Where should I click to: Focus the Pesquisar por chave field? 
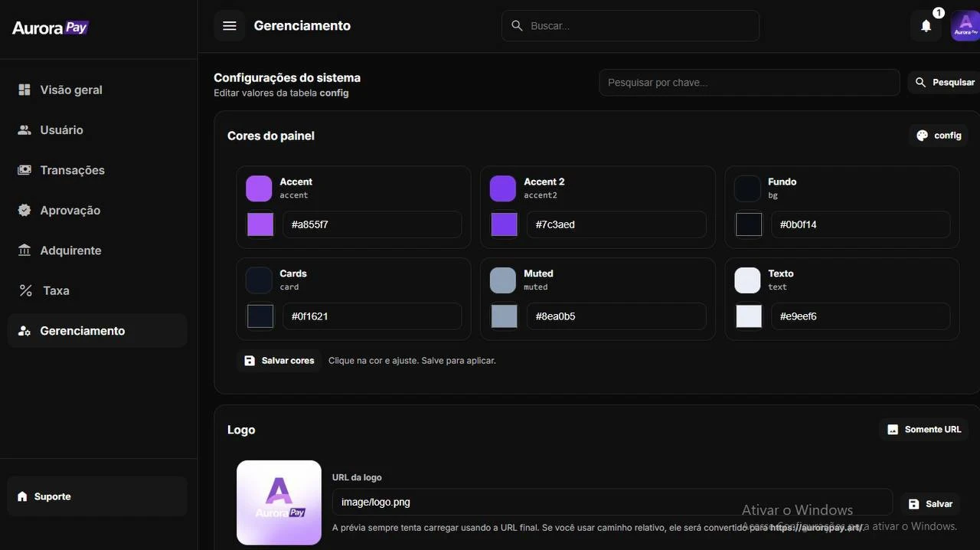[x=749, y=83]
